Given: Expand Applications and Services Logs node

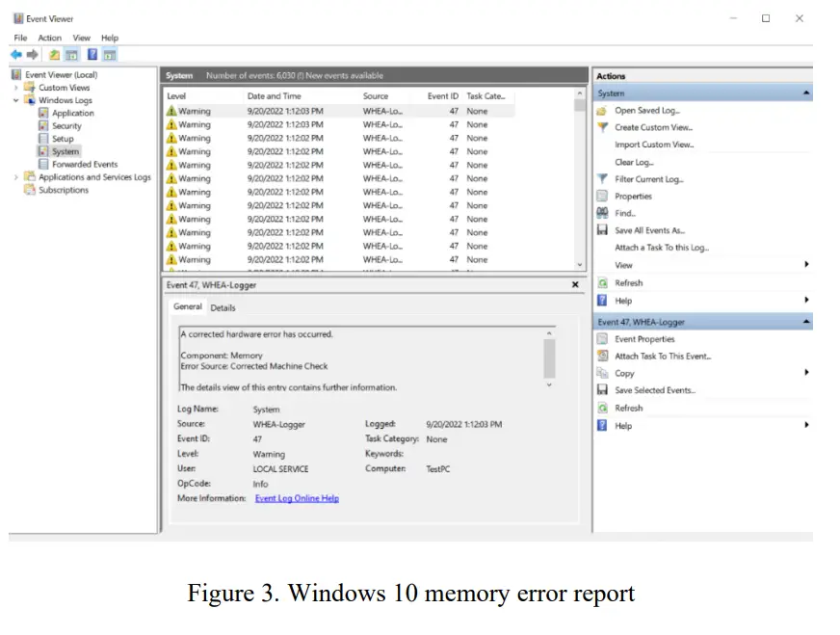Looking at the screenshot, I should 16,177.
